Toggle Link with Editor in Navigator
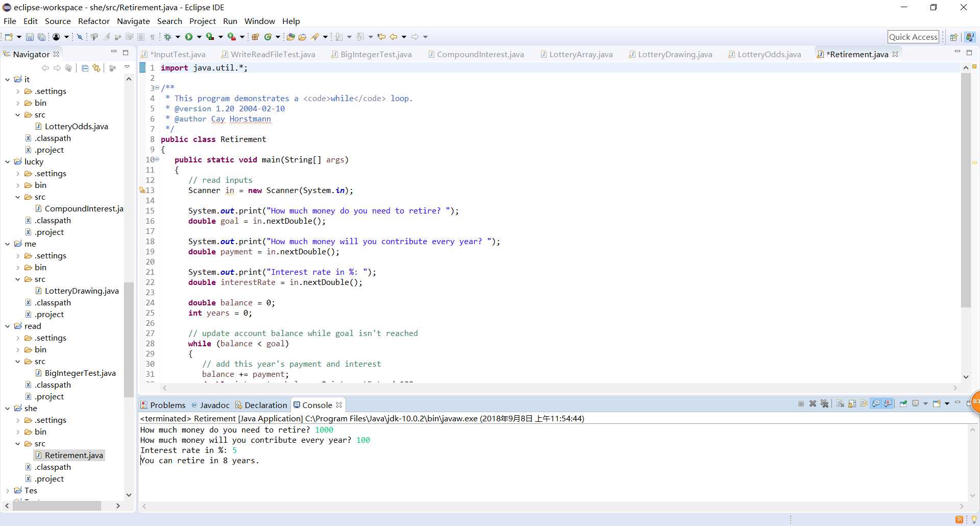The image size is (980, 526). click(96, 68)
